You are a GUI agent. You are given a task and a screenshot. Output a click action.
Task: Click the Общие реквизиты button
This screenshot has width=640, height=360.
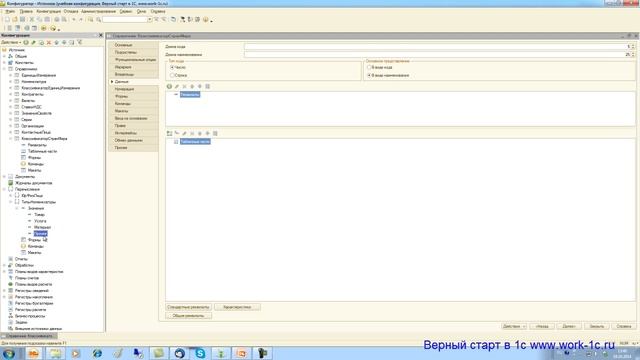click(189, 316)
